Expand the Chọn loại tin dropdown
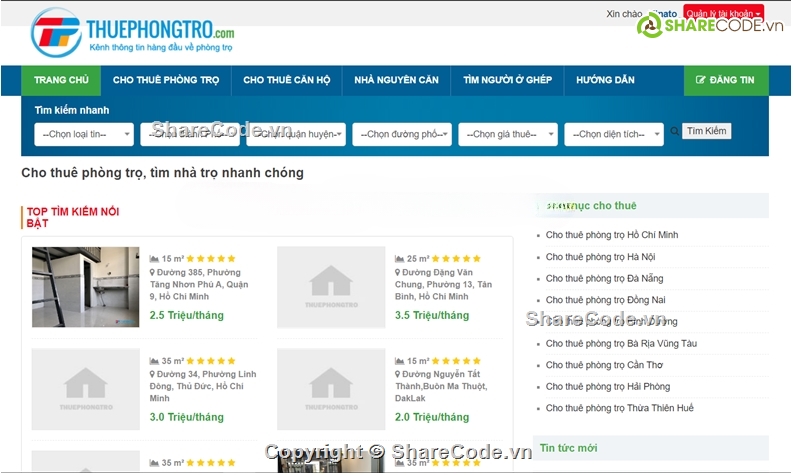This screenshot has width=795, height=475. pyautogui.click(x=84, y=134)
